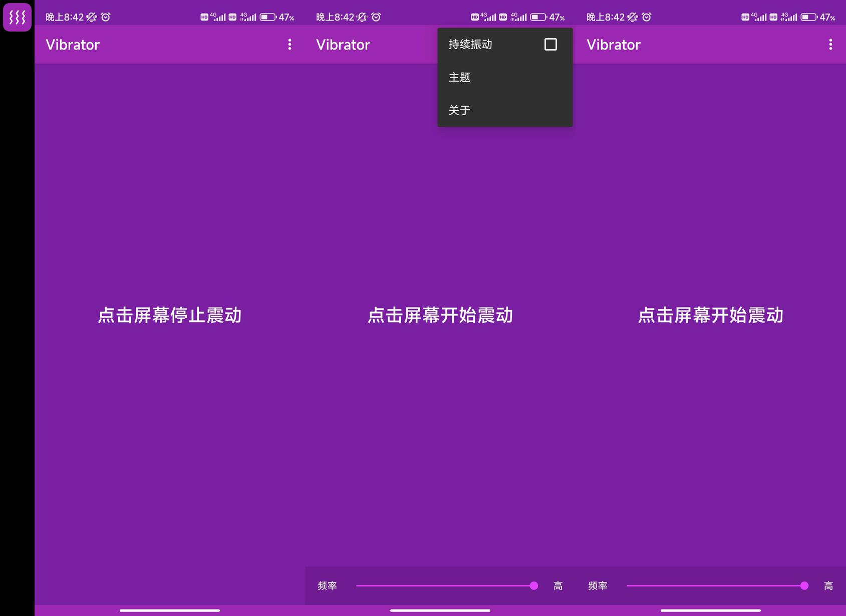Click the 47% battery text in the right screen

click(827, 18)
